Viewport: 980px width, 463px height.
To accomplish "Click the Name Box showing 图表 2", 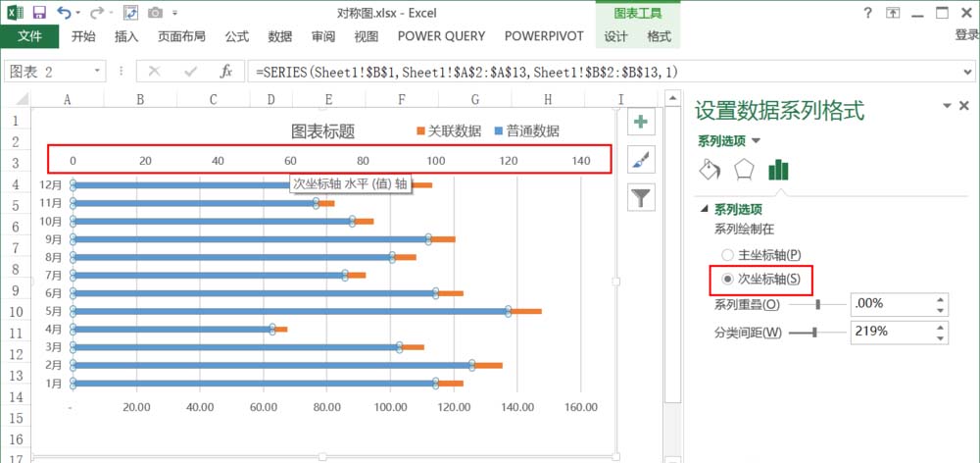I will pyautogui.click(x=47, y=72).
